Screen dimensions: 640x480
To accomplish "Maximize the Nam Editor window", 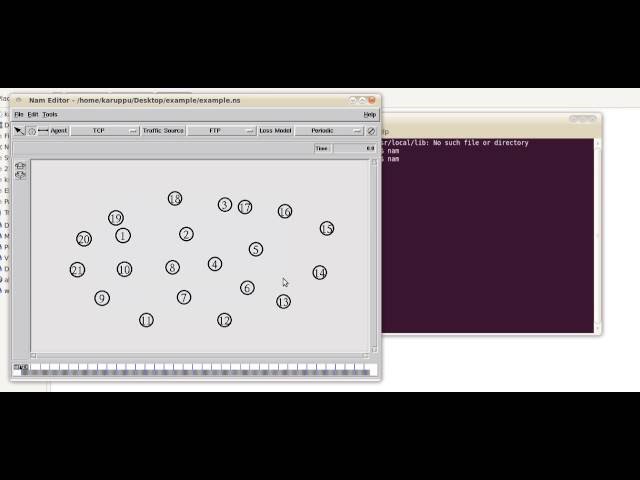I will point(362,100).
